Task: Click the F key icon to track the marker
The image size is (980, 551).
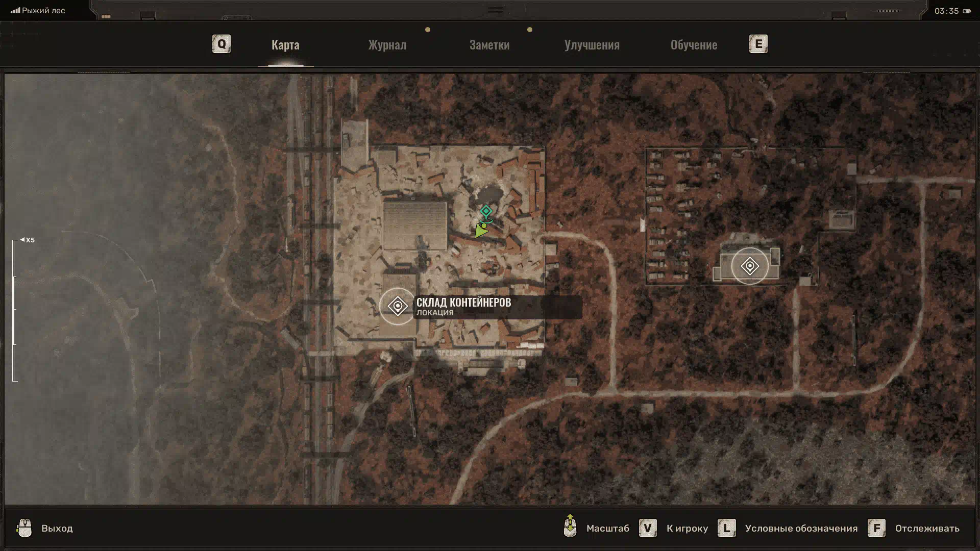Action: click(876, 528)
